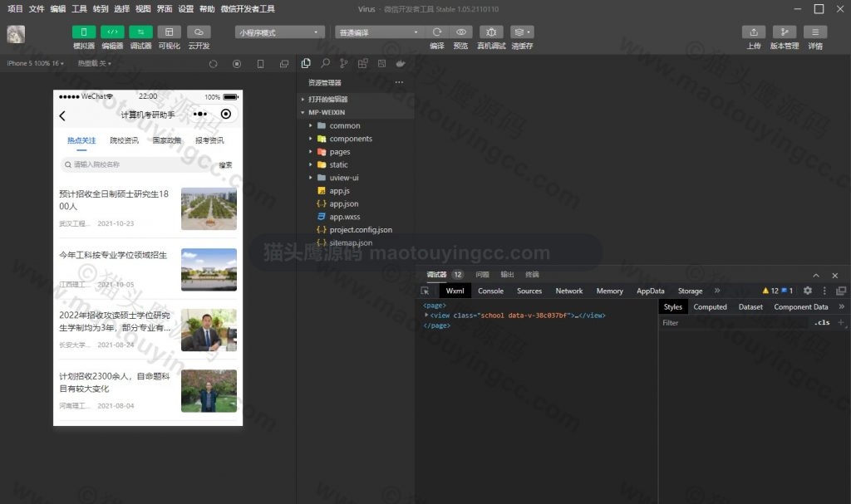This screenshot has width=851, height=504.
Task: Toggle the 模拟器 simulator panel button
Action: (84, 32)
